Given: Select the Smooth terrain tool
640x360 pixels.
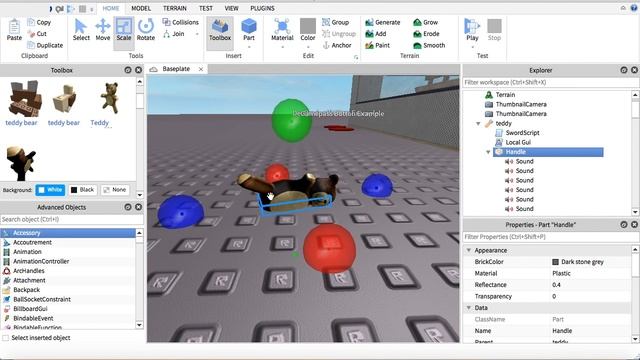Looking at the screenshot, I should coord(429,45).
